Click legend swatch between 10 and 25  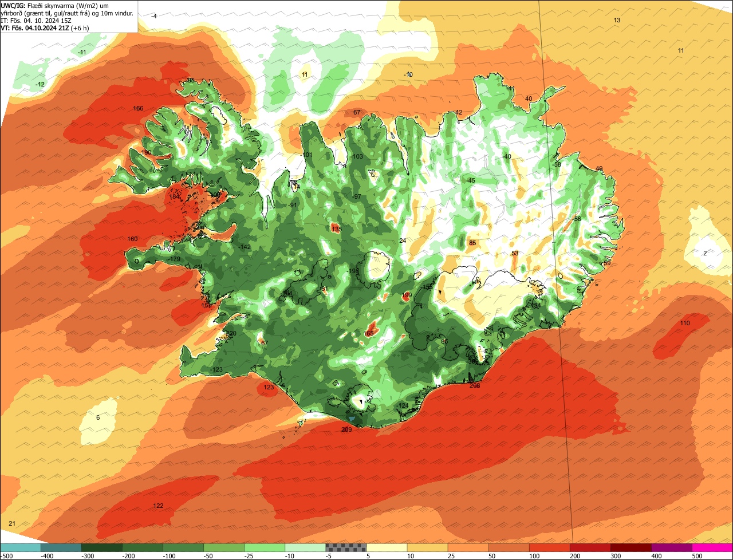(x=427, y=547)
